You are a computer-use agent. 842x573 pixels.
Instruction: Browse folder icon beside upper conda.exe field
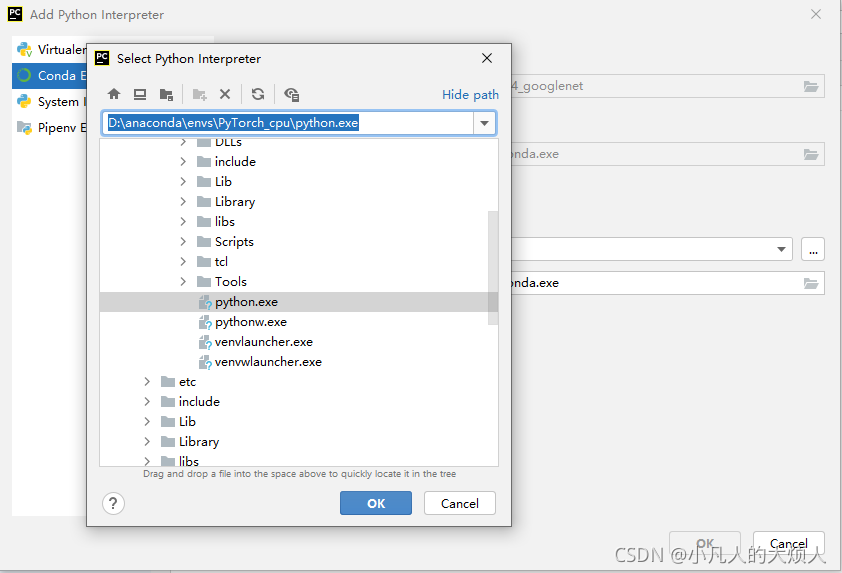[x=811, y=154]
